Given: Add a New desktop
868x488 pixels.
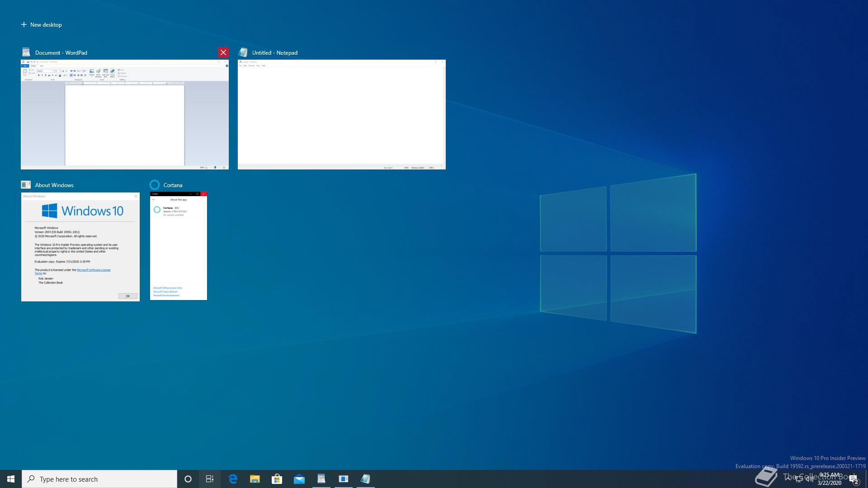Looking at the screenshot, I should [42, 24].
